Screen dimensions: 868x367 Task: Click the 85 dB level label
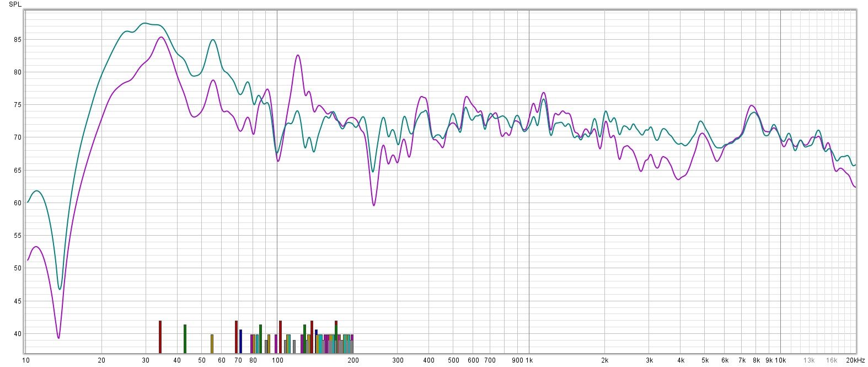pos(18,40)
